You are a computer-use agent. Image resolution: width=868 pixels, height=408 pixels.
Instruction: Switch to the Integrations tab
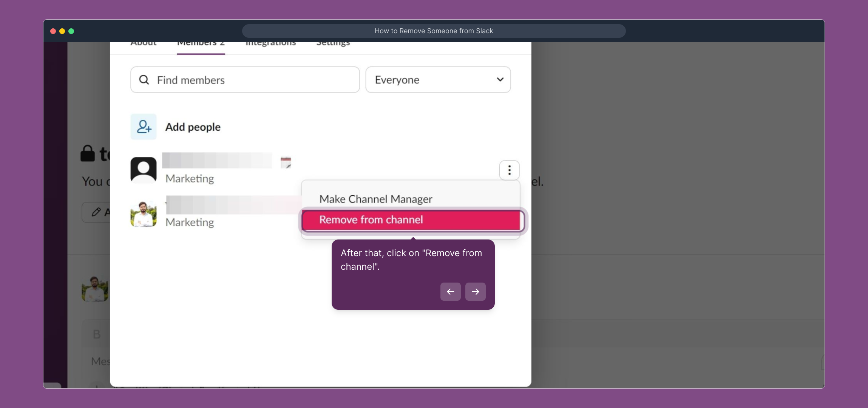(271, 43)
